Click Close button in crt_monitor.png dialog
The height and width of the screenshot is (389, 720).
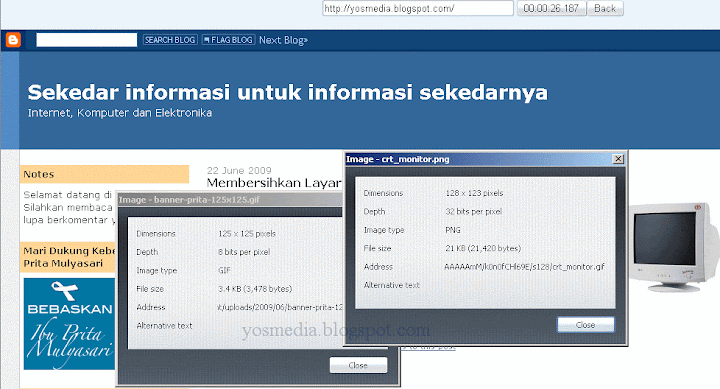585,325
